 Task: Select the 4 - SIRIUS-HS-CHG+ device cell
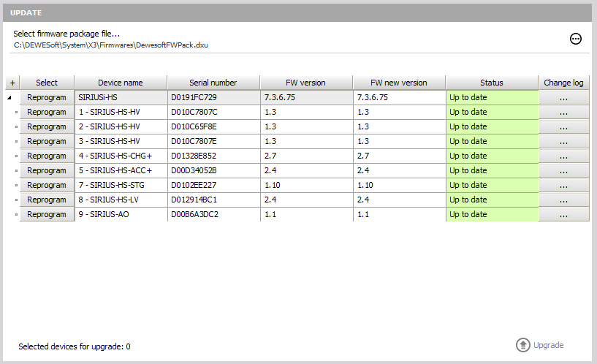click(121, 156)
